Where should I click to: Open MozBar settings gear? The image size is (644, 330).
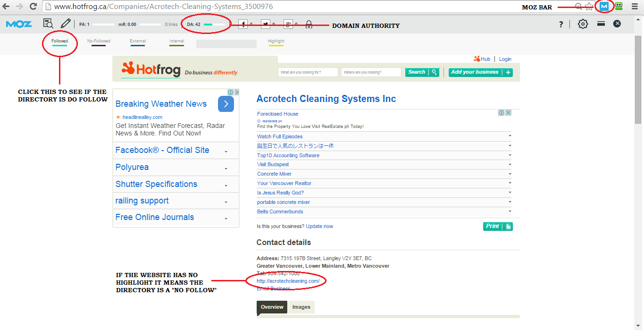click(x=583, y=24)
